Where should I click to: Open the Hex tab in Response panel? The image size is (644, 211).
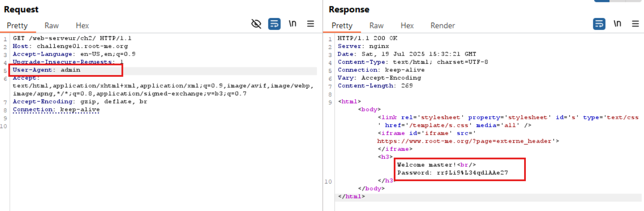pos(407,26)
